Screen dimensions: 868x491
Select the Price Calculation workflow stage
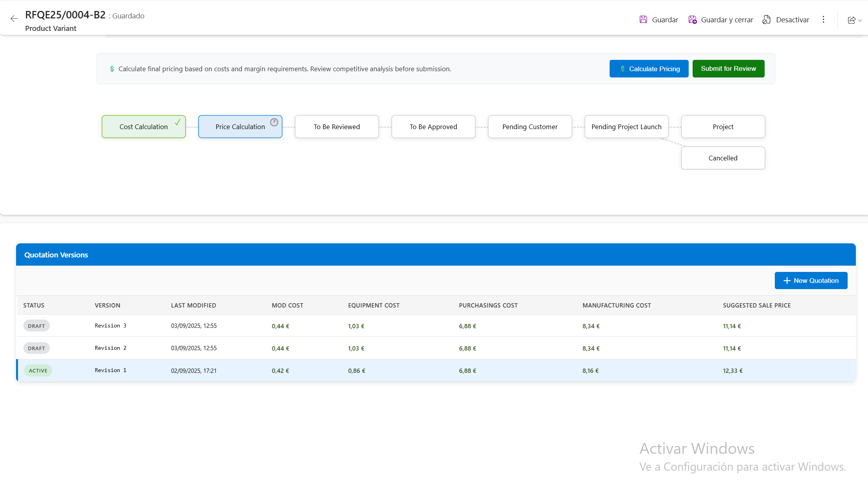[x=240, y=126]
